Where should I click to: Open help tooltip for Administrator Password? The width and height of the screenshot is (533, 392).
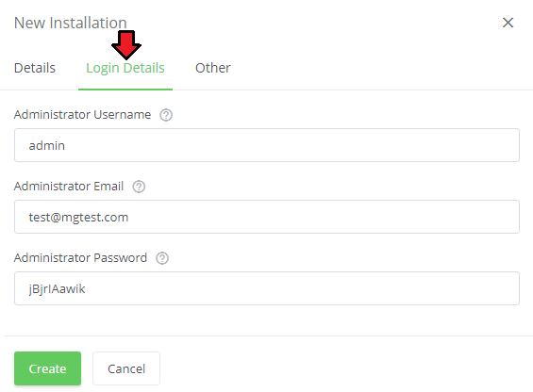pos(162,258)
